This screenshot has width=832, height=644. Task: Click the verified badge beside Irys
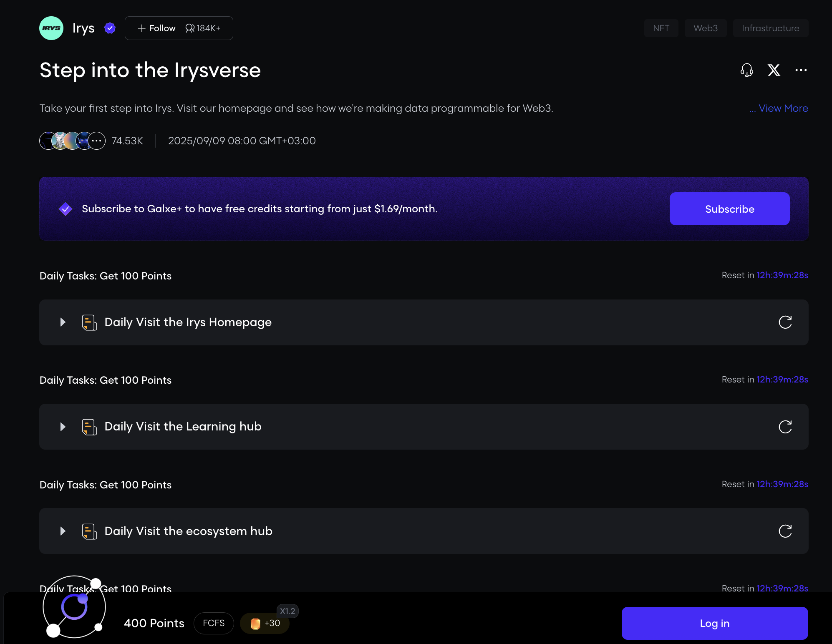click(110, 28)
